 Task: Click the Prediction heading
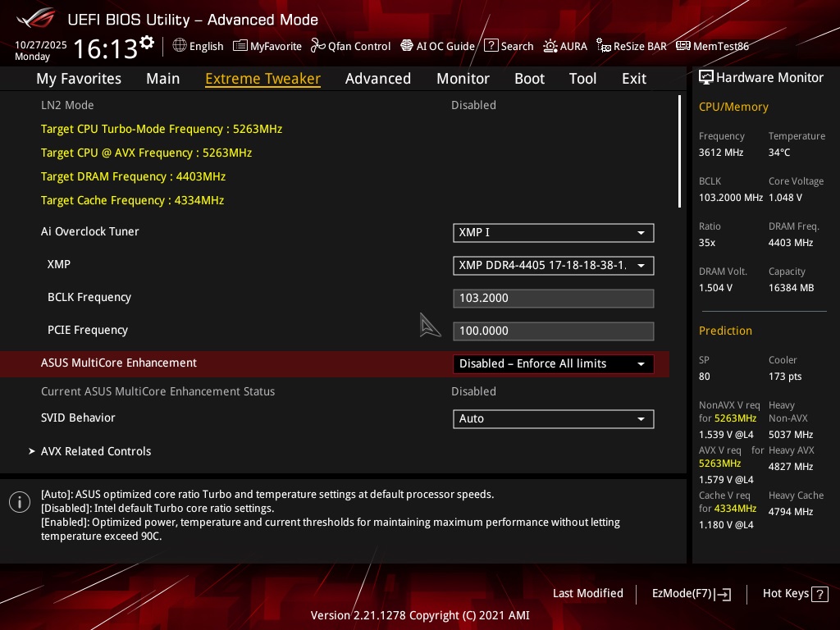725,331
